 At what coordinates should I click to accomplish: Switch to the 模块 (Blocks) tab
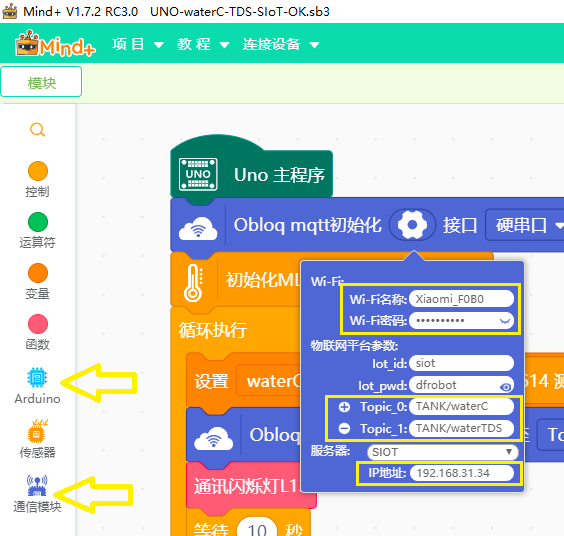(x=41, y=82)
